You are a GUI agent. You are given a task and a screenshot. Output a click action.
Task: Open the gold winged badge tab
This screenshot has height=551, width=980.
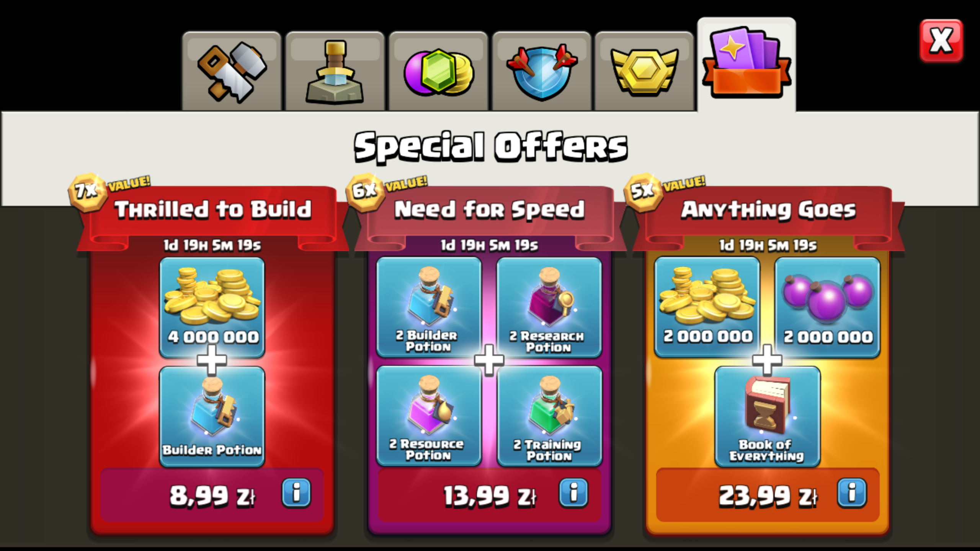[644, 72]
